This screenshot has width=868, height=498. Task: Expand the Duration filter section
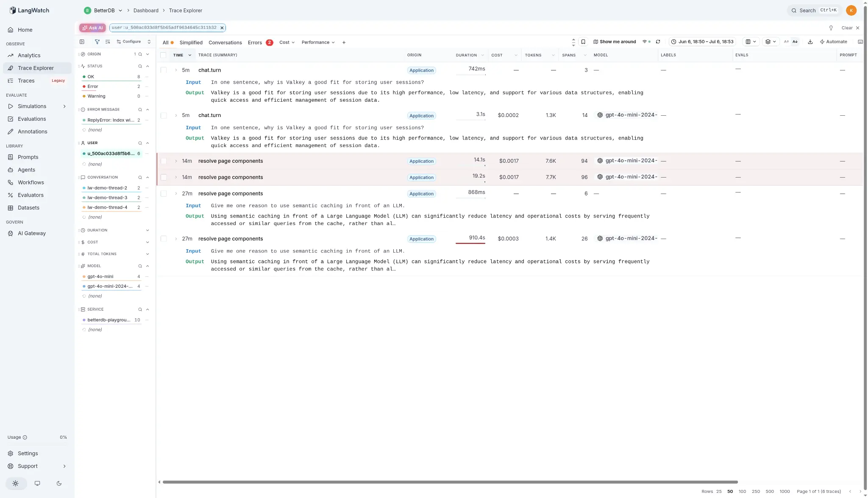[147, 231]
